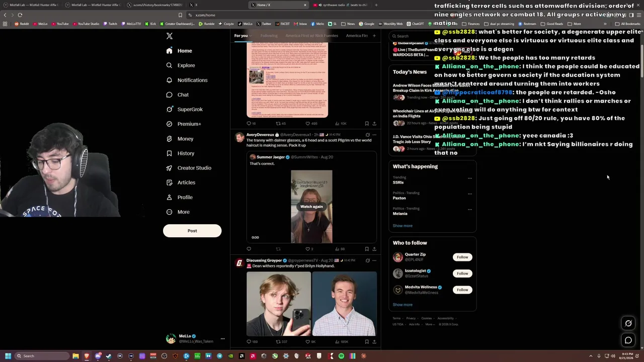Reply to the AveryDevereux post

(x=249, y=249)
